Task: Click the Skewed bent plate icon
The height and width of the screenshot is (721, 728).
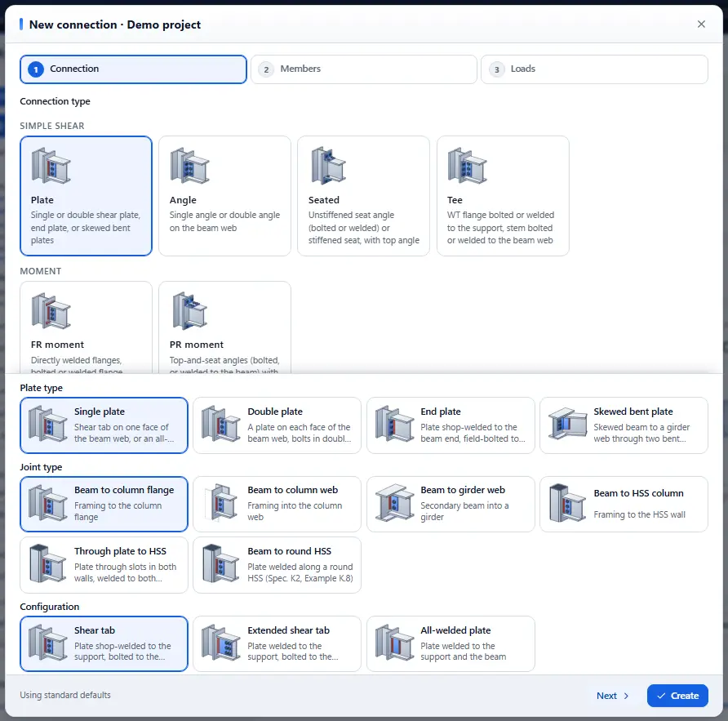Action: [x=567, y=425]
